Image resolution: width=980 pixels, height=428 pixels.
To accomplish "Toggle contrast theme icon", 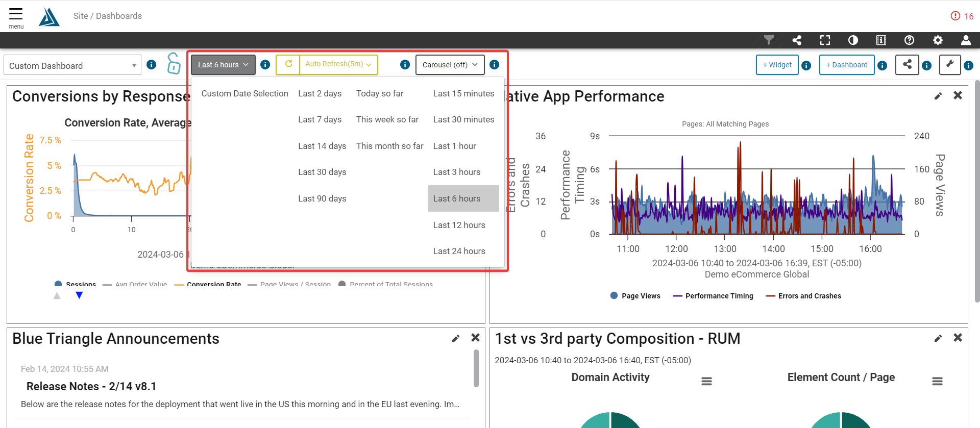I will tap(853, 40).
